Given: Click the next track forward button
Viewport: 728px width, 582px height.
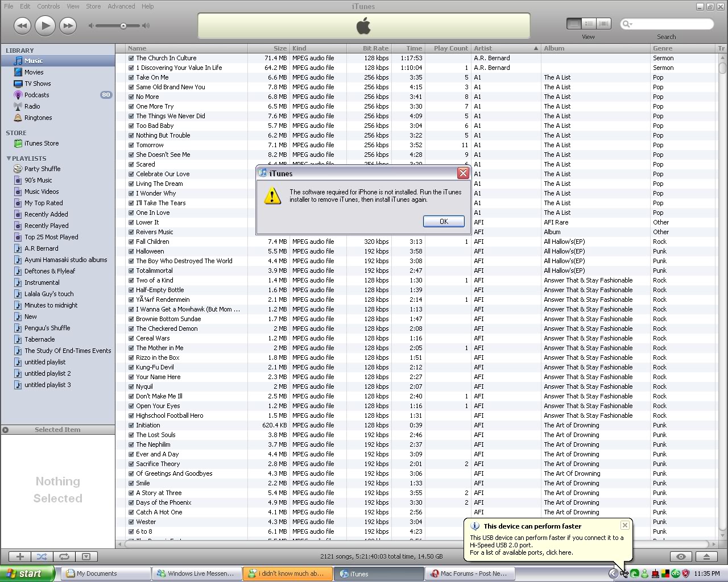Looking at the screenshot, I should (x=68, y=26).
